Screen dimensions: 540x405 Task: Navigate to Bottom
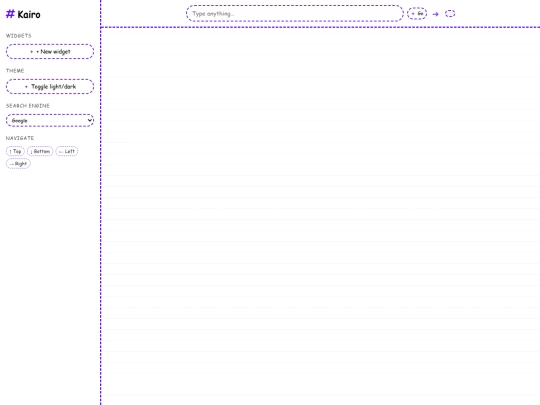coord(40,151)
